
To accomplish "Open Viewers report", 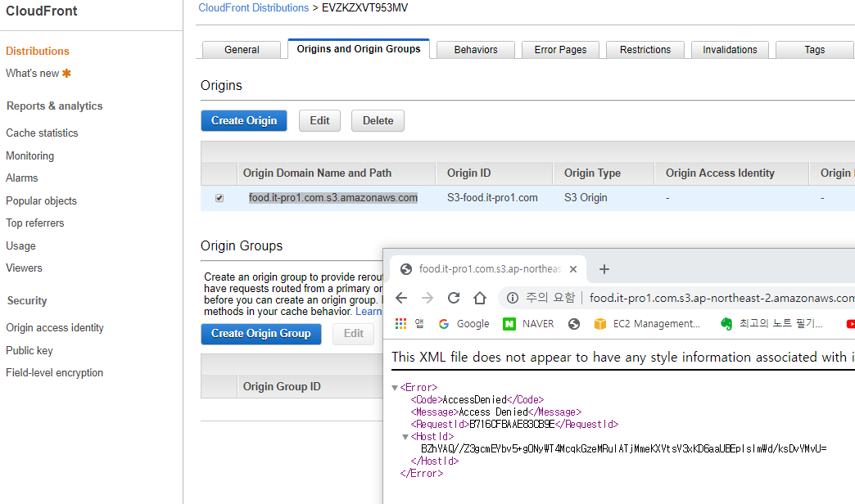I will point(24,268).
